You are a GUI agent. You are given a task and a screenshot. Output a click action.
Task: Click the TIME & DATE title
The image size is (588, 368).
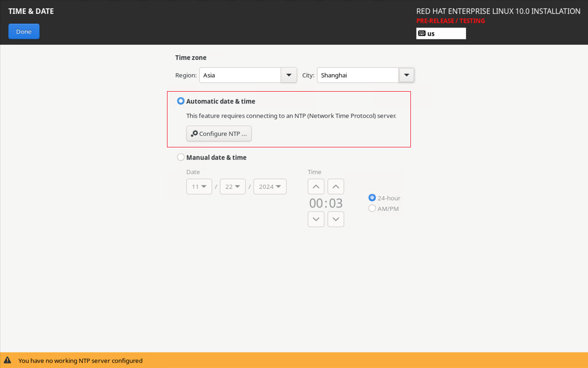(x=31, y=11)
